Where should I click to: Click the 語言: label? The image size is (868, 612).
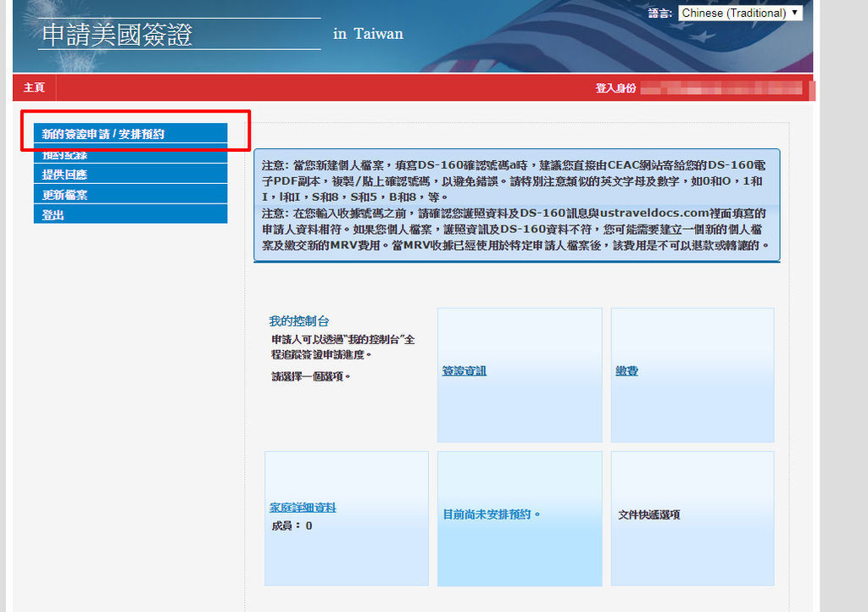coord(660,14)
